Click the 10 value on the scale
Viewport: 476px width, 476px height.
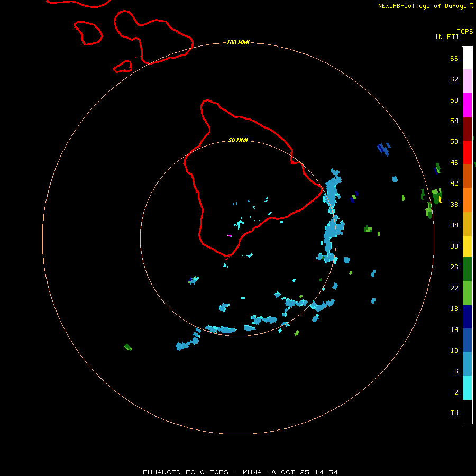click(454, 350)
